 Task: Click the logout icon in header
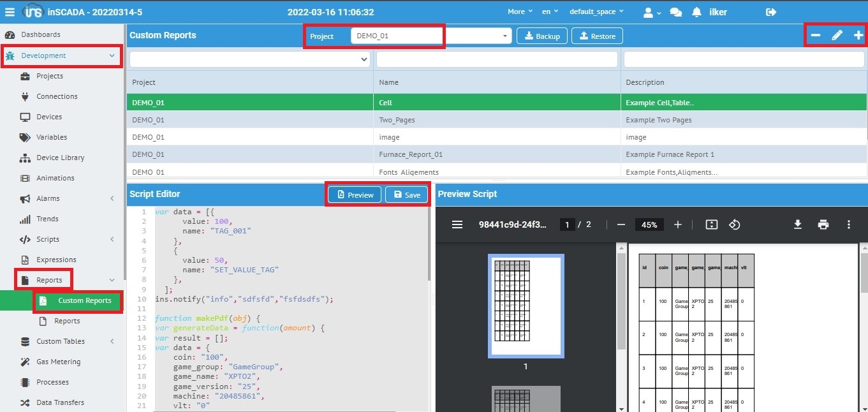point(771,12)
